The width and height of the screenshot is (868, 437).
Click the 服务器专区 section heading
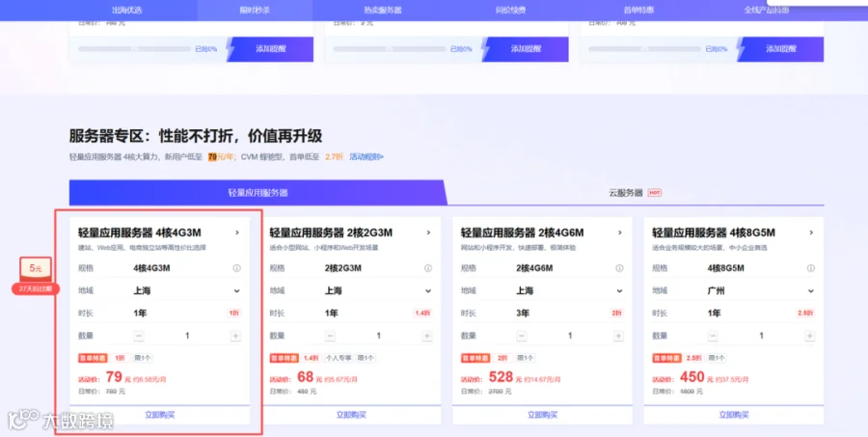tap(196, 136)
